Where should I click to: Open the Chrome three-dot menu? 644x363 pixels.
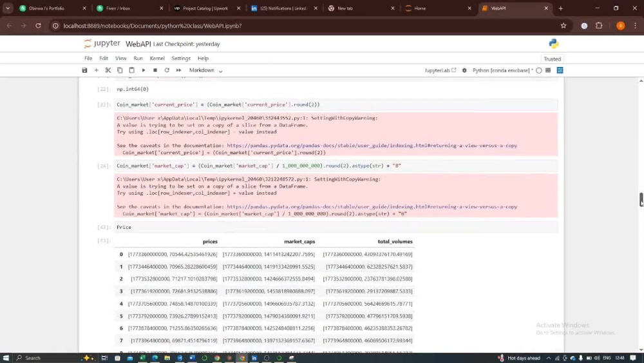tap(635, 26)
